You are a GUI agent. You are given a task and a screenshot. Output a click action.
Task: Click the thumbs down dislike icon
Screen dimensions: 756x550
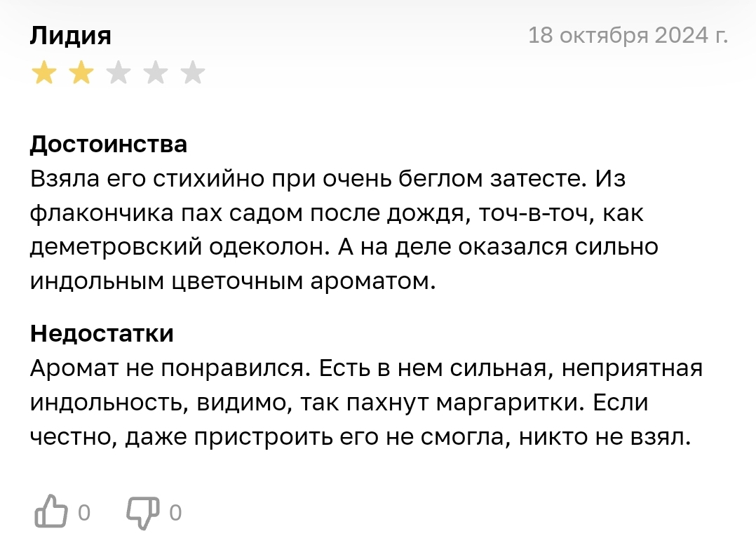(143, 513)
